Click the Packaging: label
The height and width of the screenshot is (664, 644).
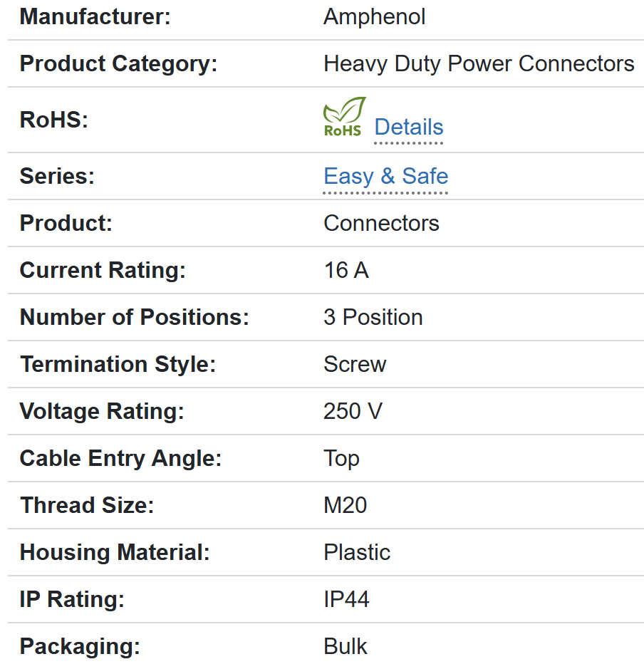80,647
